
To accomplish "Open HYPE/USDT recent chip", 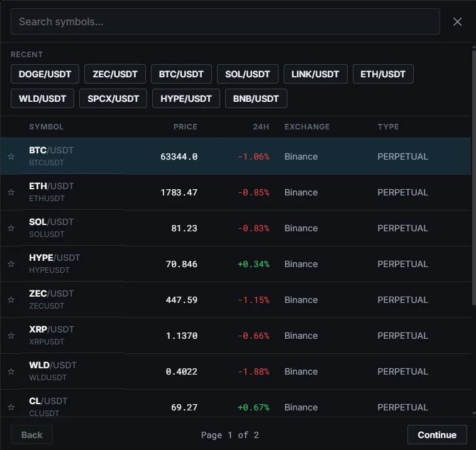I will [x=186, y=98].
